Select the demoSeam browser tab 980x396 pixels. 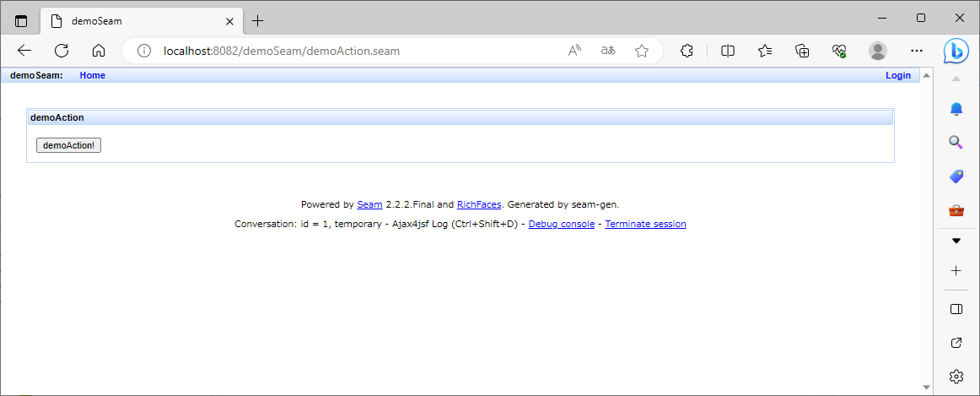tap(139, 20)
